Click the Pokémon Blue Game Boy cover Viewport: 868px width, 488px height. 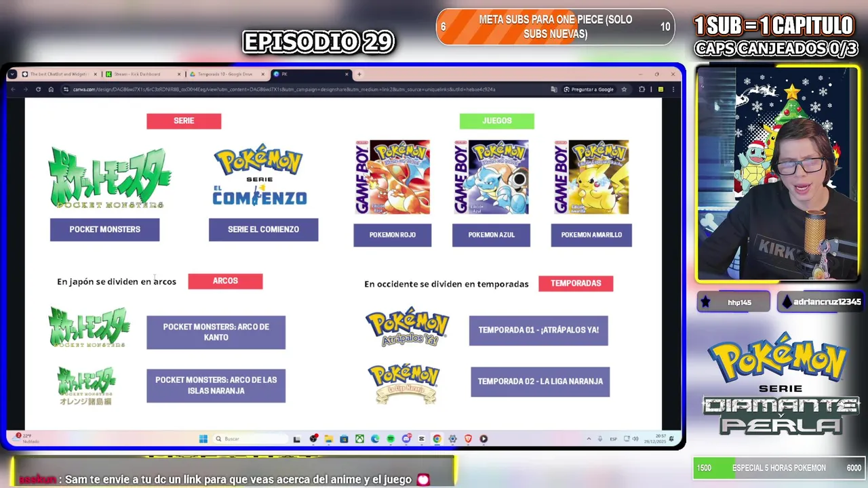tap(491, 177)
